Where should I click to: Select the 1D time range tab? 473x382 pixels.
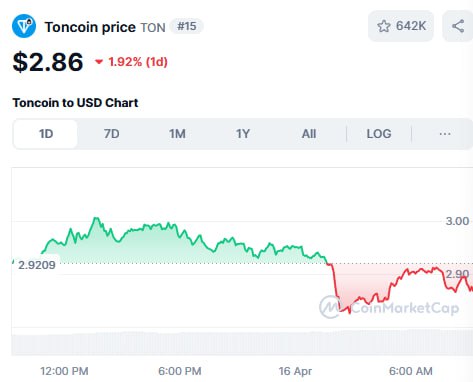click(x=46, y=134)
